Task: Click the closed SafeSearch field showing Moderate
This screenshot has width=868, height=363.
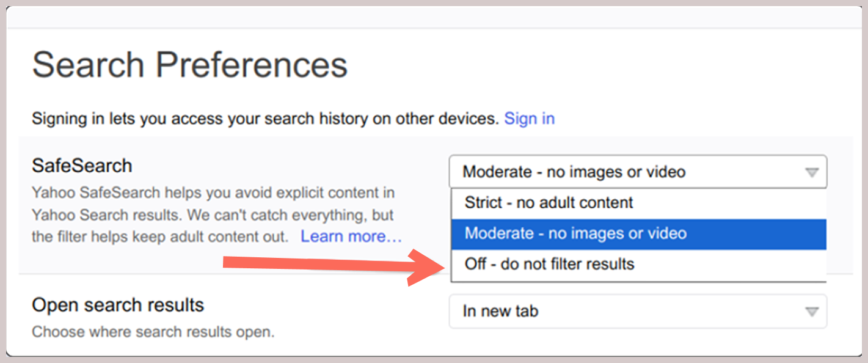Action: click(638, 172)
